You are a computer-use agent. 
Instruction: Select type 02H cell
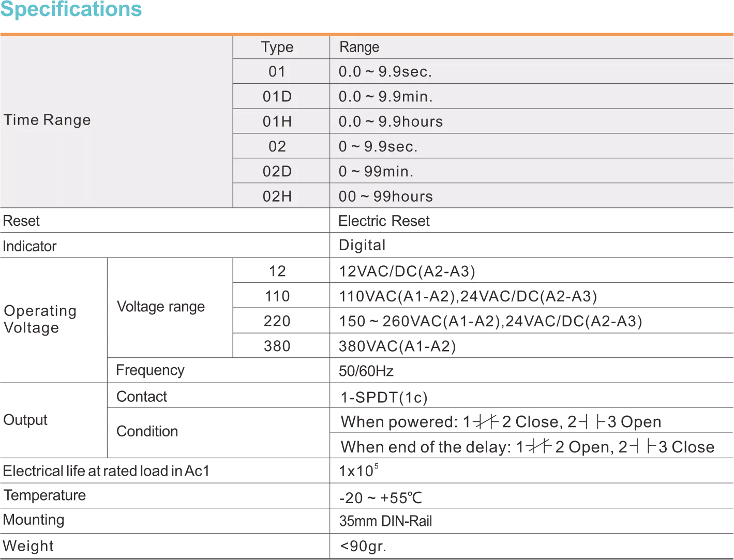277,196
